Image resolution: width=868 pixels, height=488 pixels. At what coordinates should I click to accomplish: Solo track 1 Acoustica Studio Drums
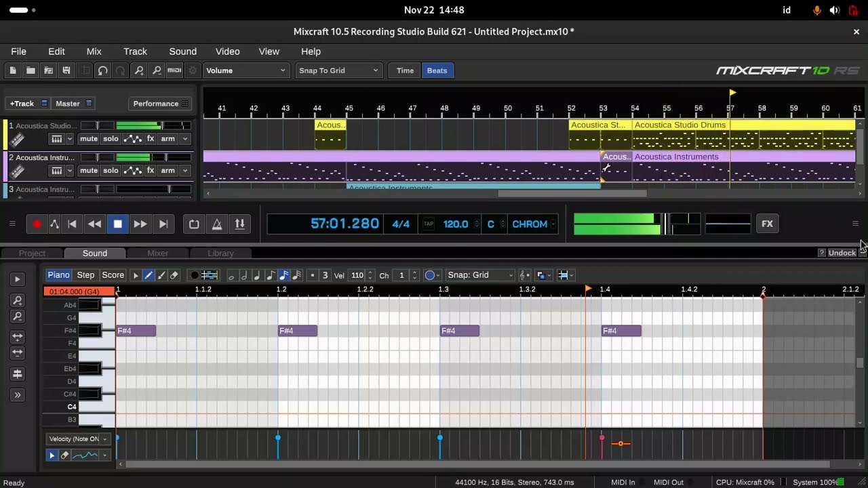111,139
